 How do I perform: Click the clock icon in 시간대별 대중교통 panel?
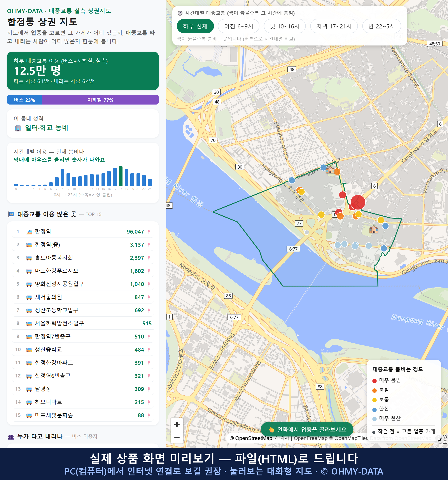click(x=180, y=13)
